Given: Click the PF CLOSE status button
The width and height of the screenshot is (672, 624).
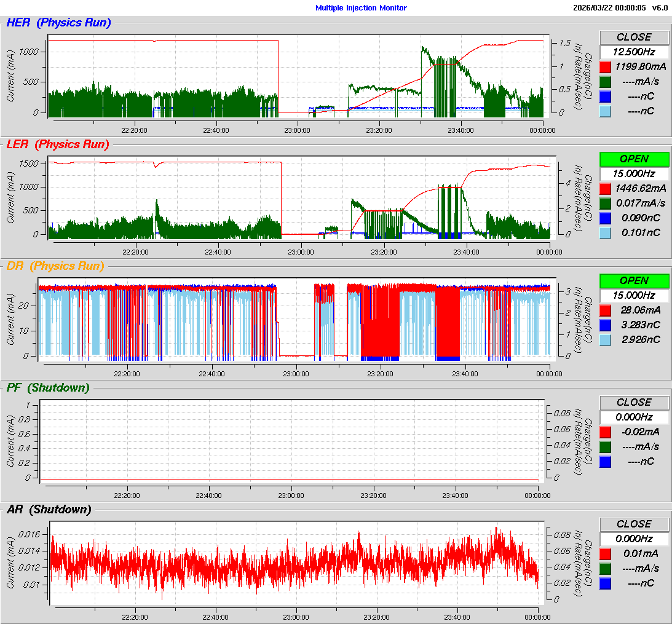Looking at the screenshot, I should [x=634, y=402].
